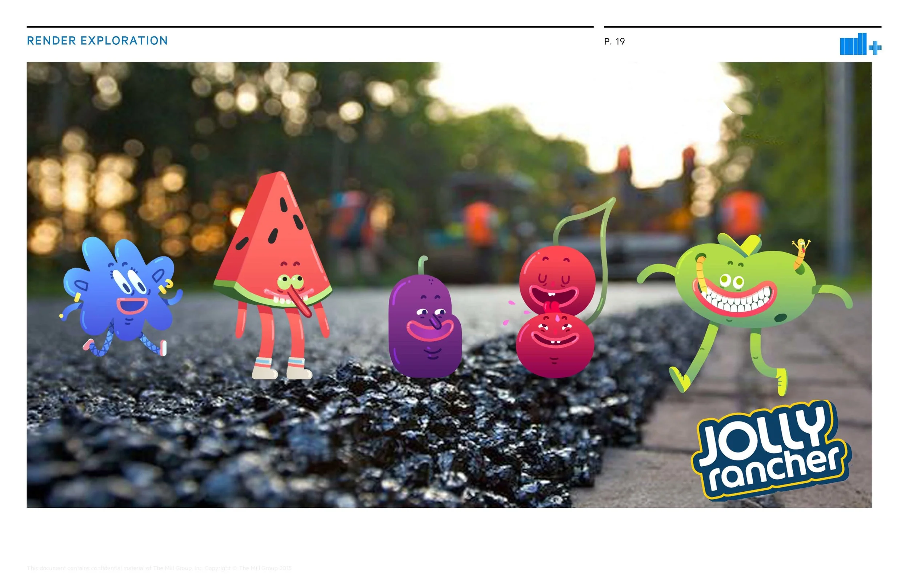Click the blue Mill+ logo

[861, 44]
